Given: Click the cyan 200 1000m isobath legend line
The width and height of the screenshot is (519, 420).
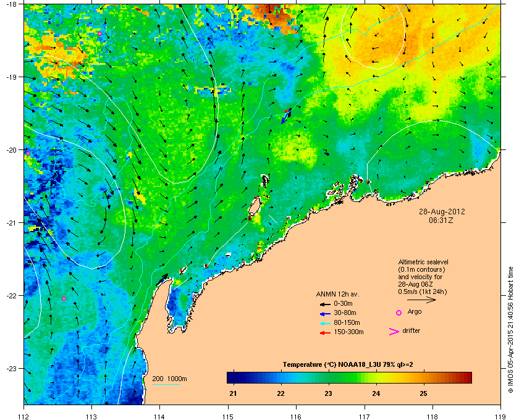Looking at the screenshot, I should 166,385.
